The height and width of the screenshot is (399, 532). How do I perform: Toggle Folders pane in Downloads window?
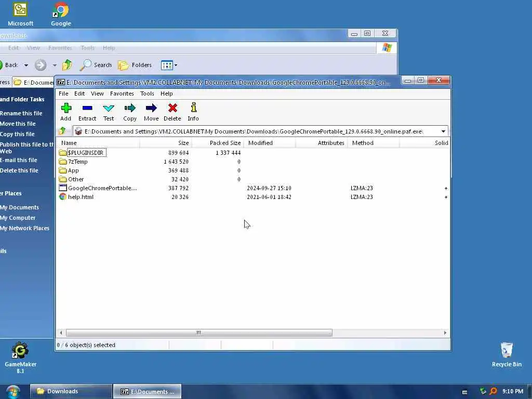tap(135, 65)
